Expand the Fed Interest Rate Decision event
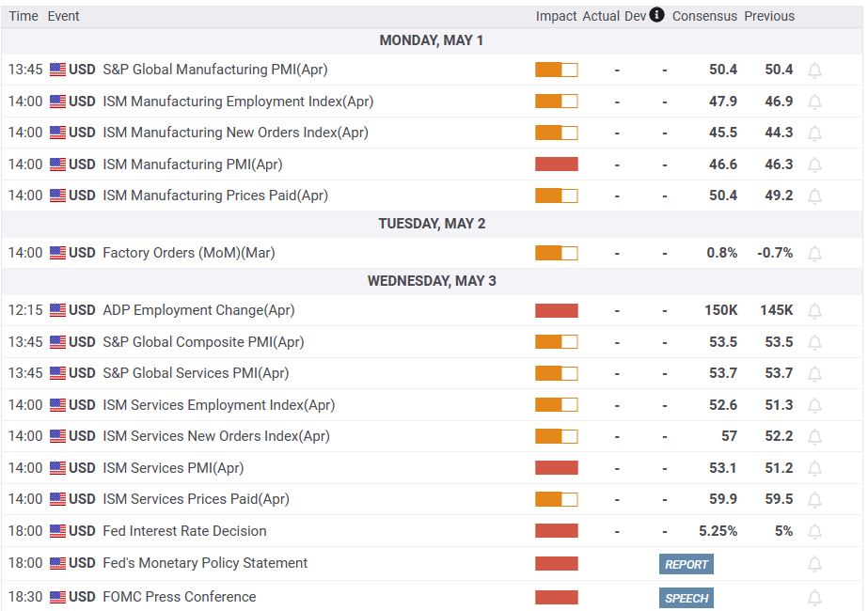The width and height of the screenshot is (868, 611). [x=184, y=531]
